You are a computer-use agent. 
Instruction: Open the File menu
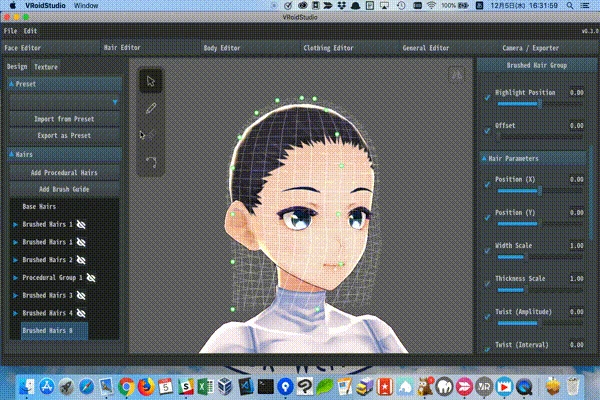tap(10, 31)
